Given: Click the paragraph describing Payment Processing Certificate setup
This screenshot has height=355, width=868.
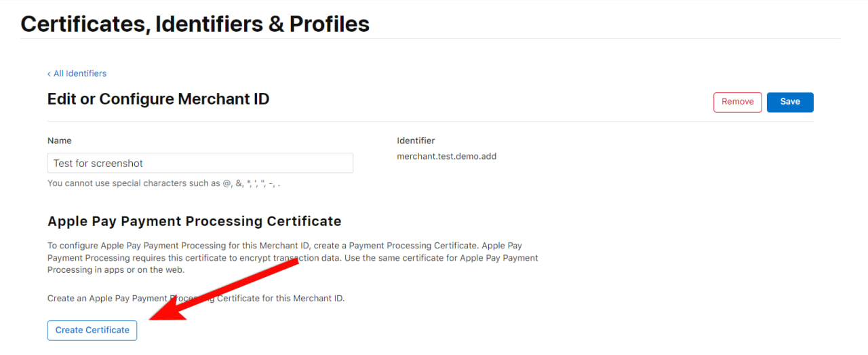Looking at the screenshot, I should pos(292,257).
